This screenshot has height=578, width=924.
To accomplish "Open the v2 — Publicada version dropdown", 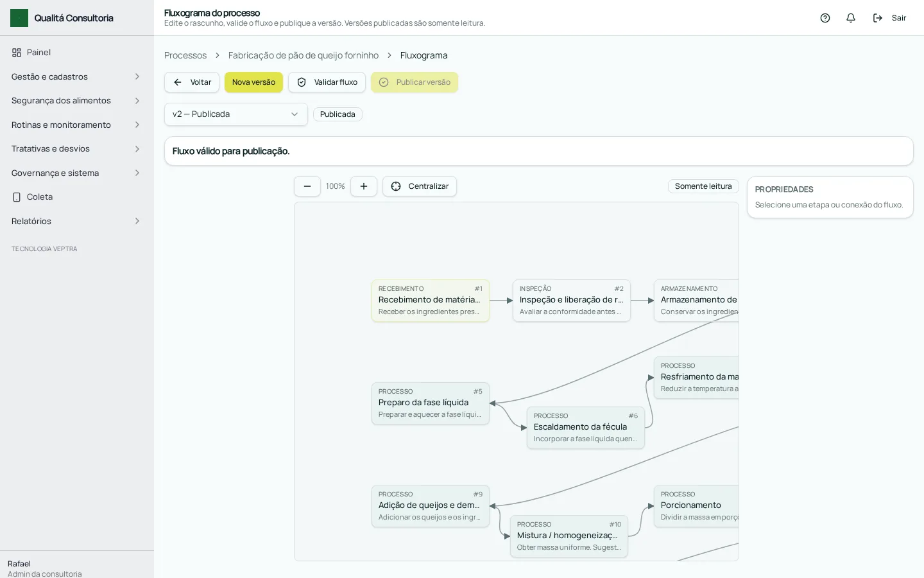I will (236, 114).
